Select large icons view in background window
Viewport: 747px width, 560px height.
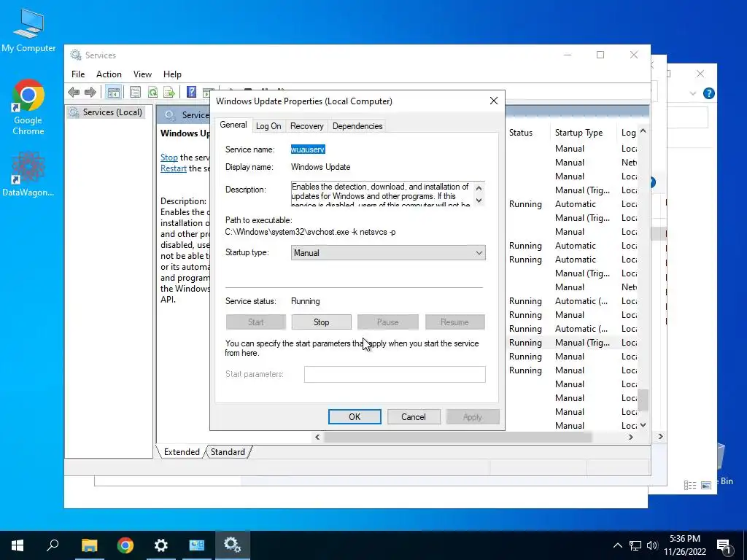coord(706,485)
